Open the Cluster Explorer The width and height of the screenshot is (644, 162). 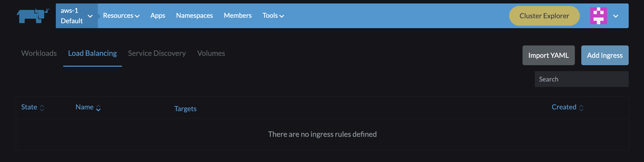pos(544,16)
